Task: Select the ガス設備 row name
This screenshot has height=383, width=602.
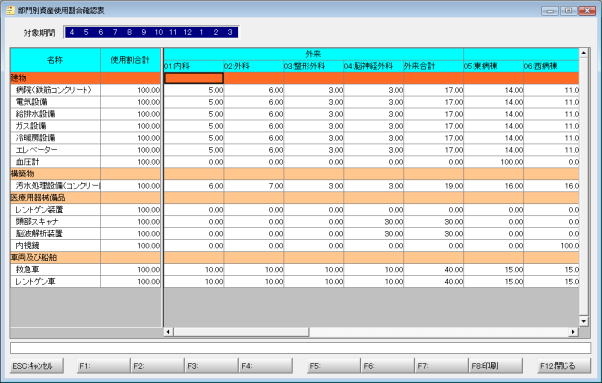Action: [55, 126]
